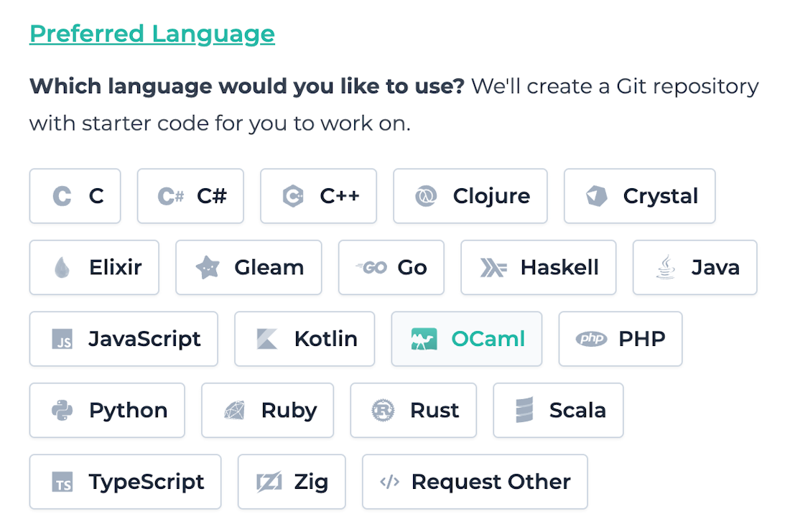Select the Elixir language card
Viewport: 790px width, 532px height.
tap(94, 267)
